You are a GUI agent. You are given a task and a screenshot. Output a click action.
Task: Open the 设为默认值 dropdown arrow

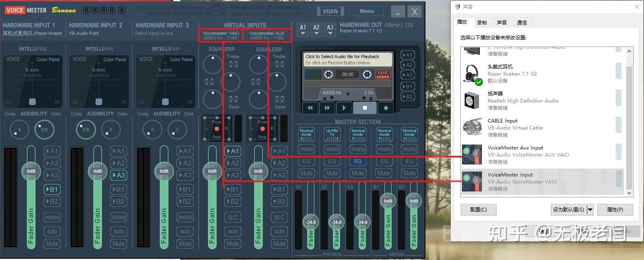589,209
